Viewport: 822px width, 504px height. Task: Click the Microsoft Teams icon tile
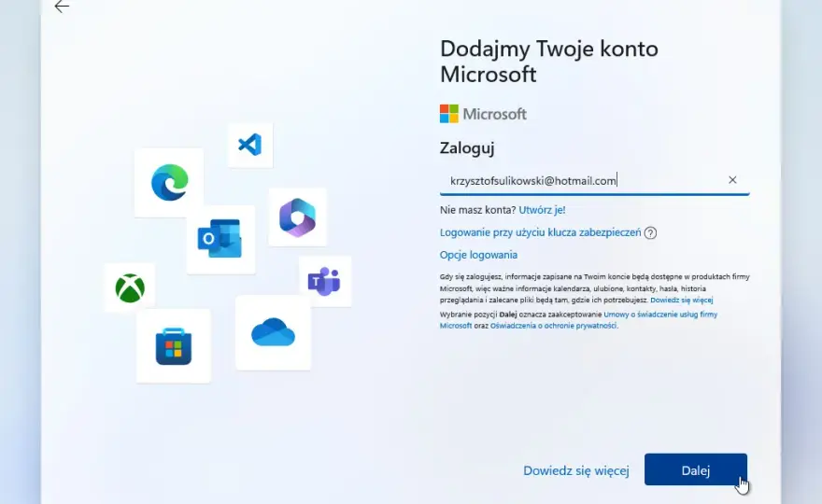point(325,281)
